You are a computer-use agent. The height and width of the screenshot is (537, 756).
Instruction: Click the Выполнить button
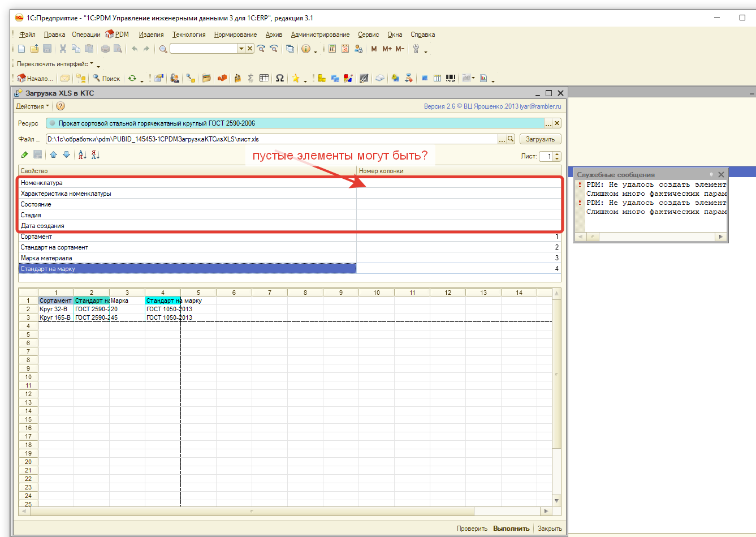[x=511, y=529]
